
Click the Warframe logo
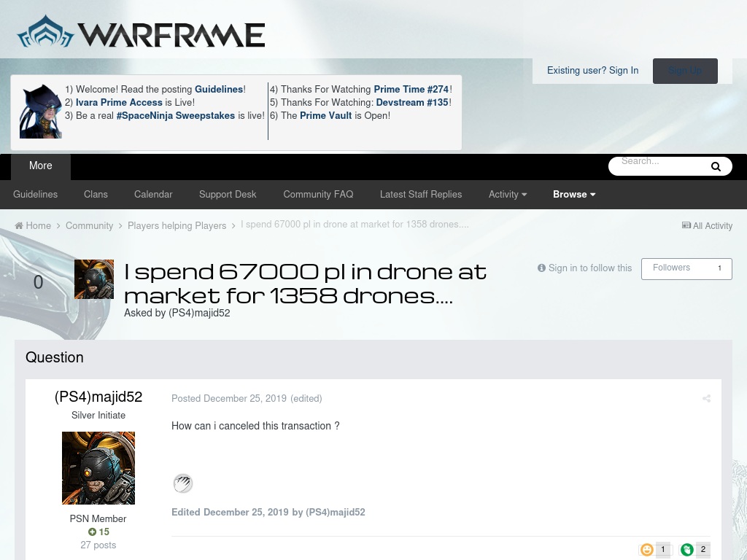tap(141, 32)
